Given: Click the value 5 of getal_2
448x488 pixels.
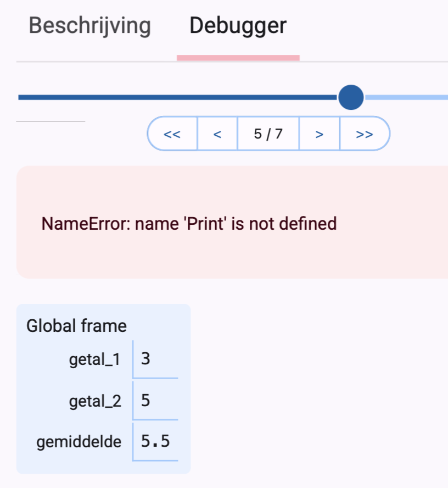Looking at the screenshot, I should (145, 401).
